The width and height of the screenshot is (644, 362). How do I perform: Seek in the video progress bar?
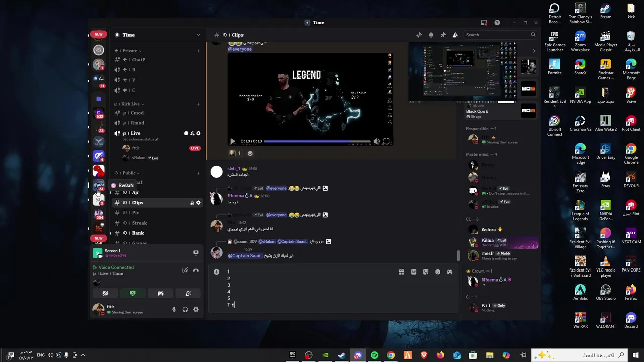click(x=317, y=142)
